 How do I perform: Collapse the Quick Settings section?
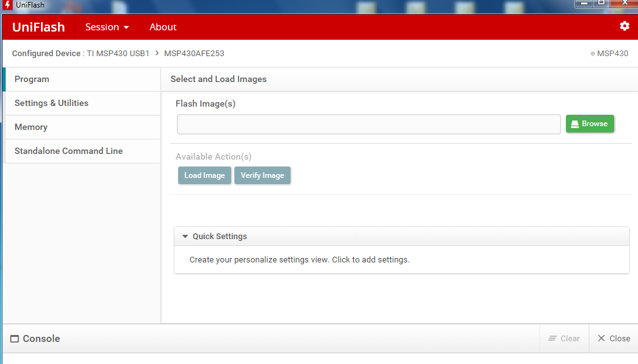tap(185, 237)
